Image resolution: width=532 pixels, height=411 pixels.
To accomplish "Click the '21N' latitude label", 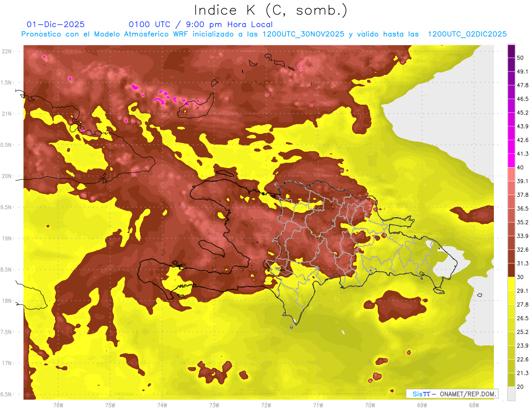I will [x=8, y=114].
